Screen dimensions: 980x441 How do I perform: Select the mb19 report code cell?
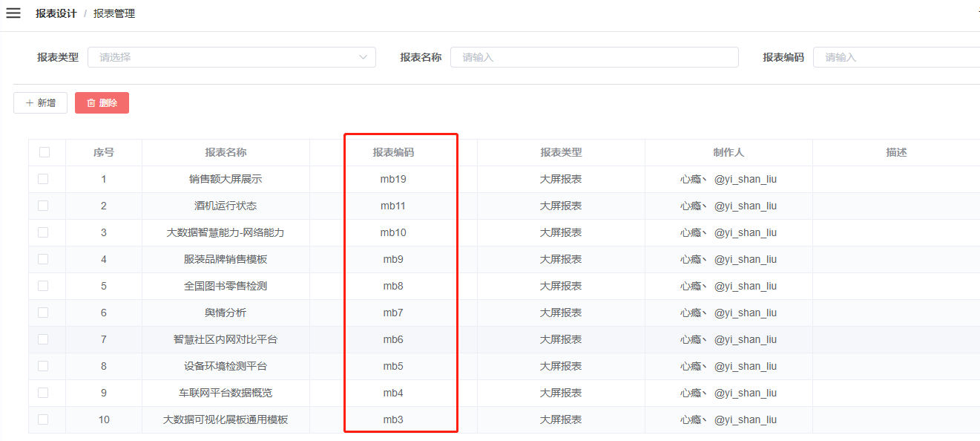click(x=393, y=179)
